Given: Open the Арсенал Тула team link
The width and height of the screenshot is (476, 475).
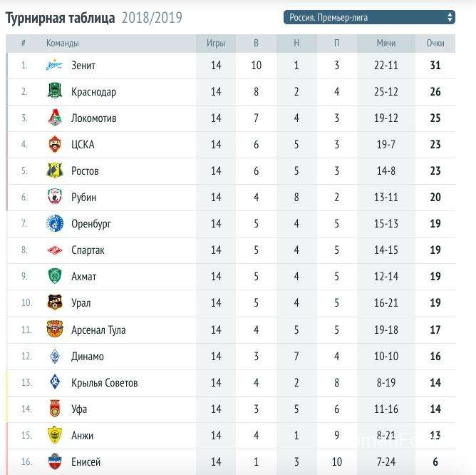Looking at the screenshot, I should point(98,330).
